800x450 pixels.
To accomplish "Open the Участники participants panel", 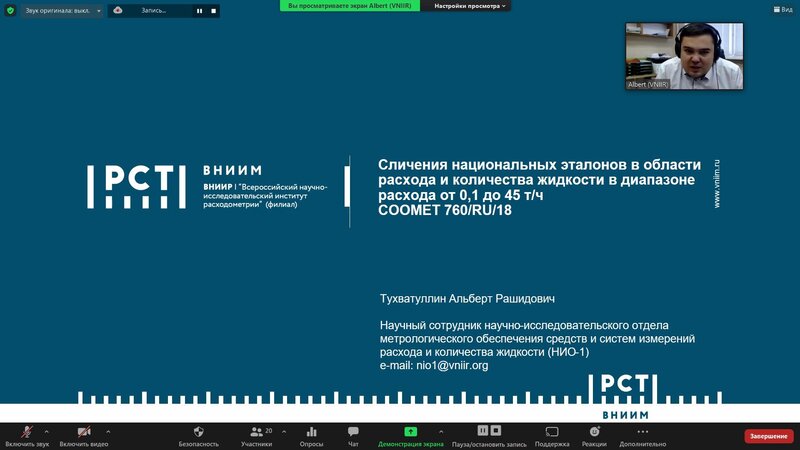I will [257, 431].
